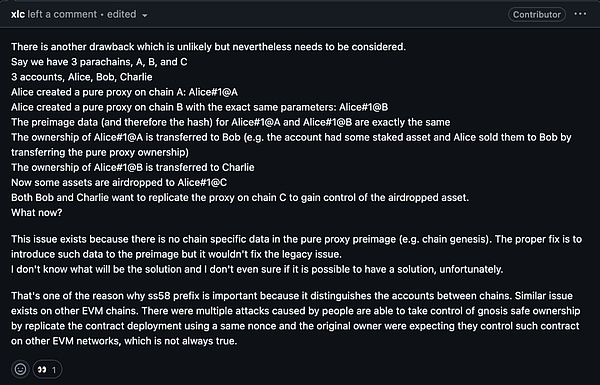Click the line 'What now?'
The width and height of the screenshot is (600, 385).
tap(37, 212)
